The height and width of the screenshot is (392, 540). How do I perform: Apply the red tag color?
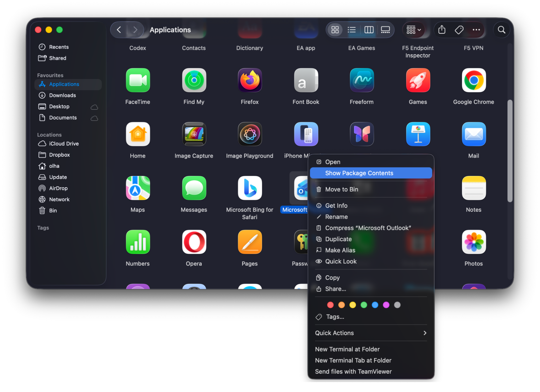pos(330,305)
